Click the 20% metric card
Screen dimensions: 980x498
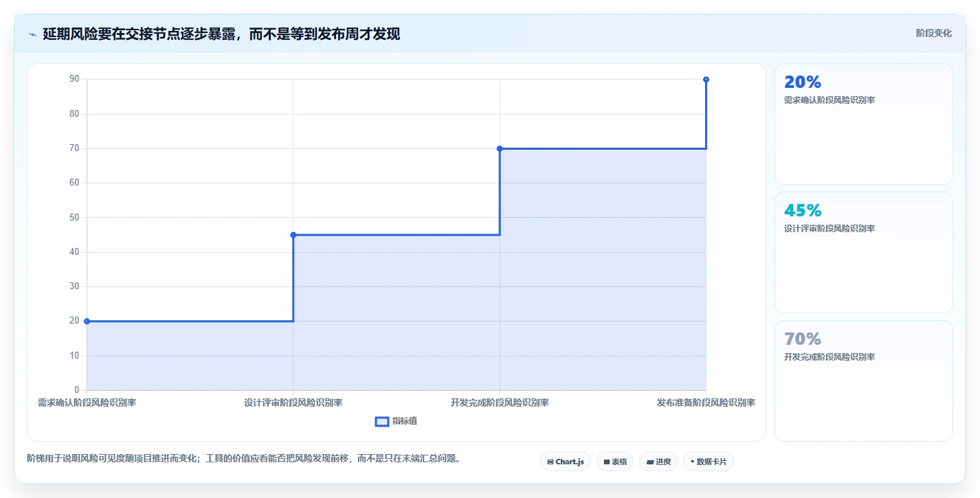pyautogui.click(x=864, y=124)
